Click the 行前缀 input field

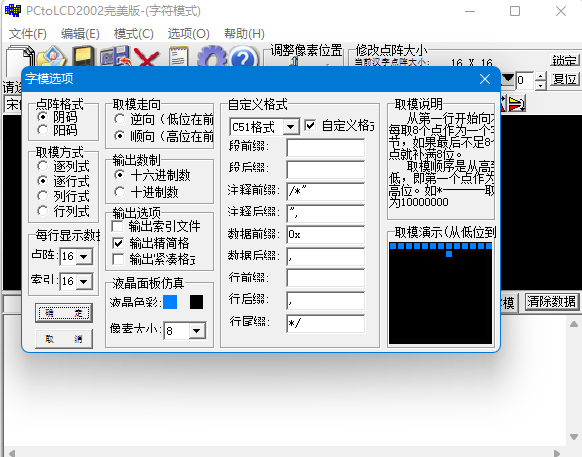point(326,278)
